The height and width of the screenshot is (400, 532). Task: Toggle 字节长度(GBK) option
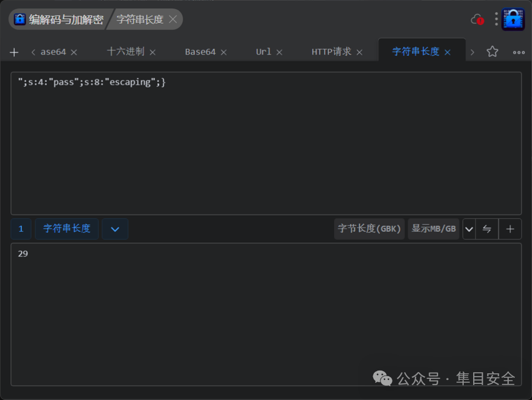pyautogui.click(x=369, y=229)
